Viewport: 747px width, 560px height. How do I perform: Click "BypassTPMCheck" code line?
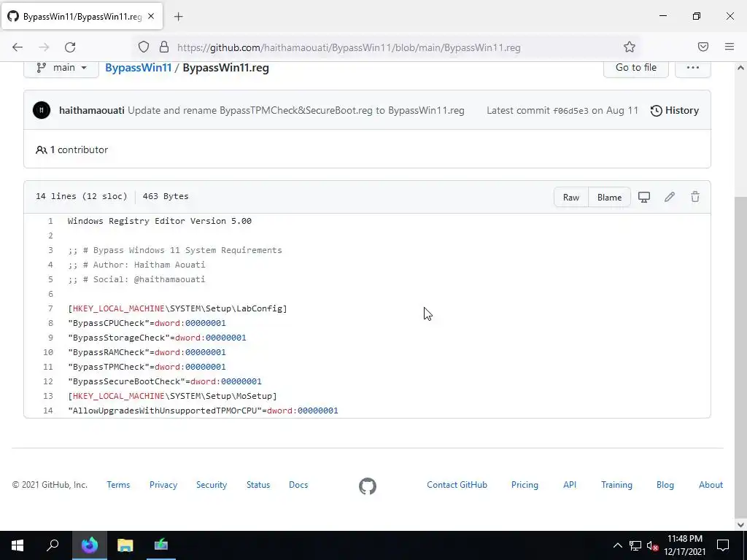click(147, 367)
